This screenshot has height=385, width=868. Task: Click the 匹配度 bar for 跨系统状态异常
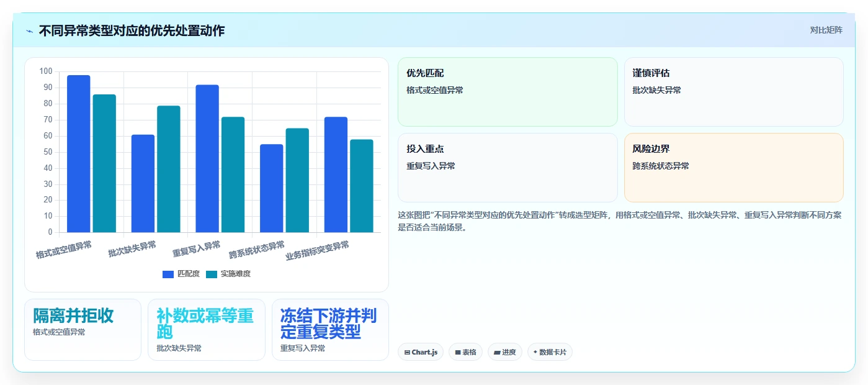point(271,188)
